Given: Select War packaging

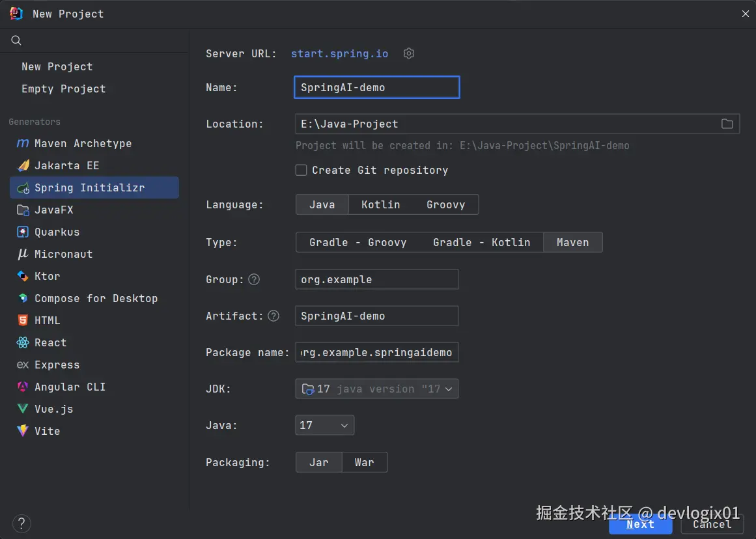Looking at the screenshot, I should [365, 462].
